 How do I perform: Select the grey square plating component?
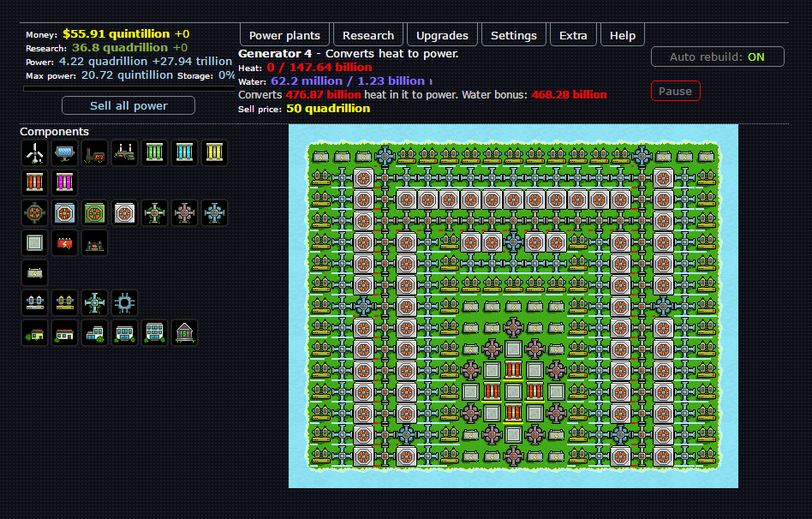pos(35,243)
